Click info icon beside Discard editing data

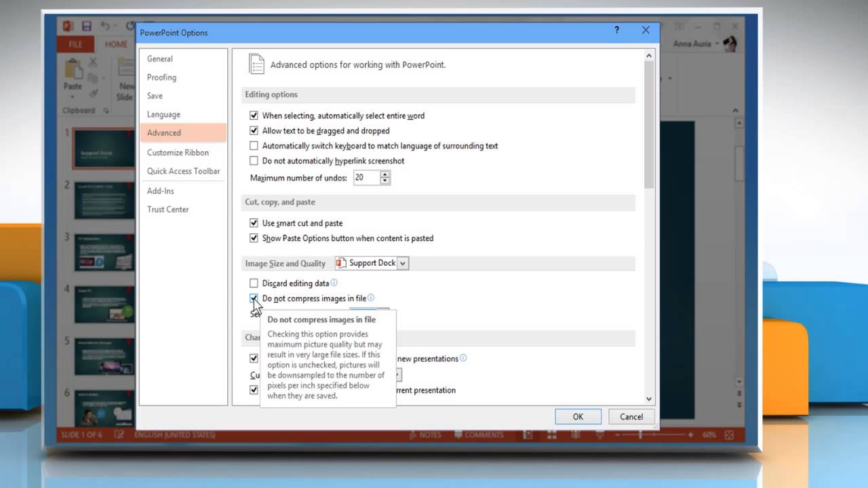pos(334,283)
